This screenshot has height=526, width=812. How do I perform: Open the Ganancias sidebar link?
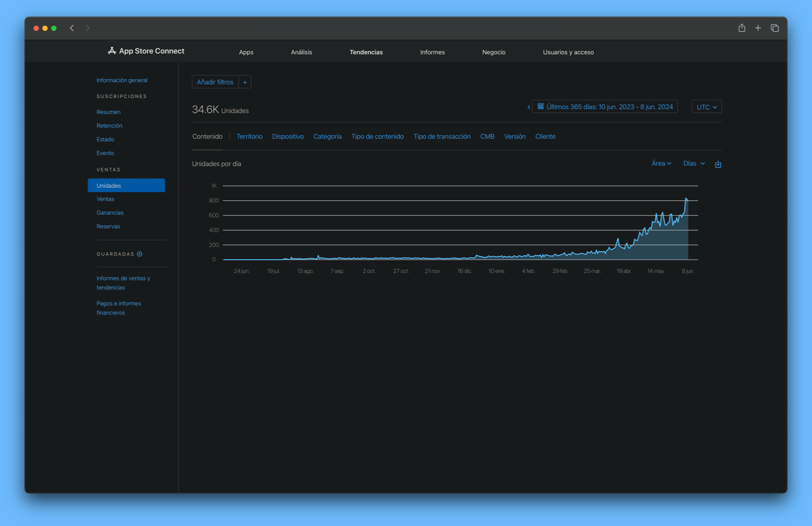110,213
